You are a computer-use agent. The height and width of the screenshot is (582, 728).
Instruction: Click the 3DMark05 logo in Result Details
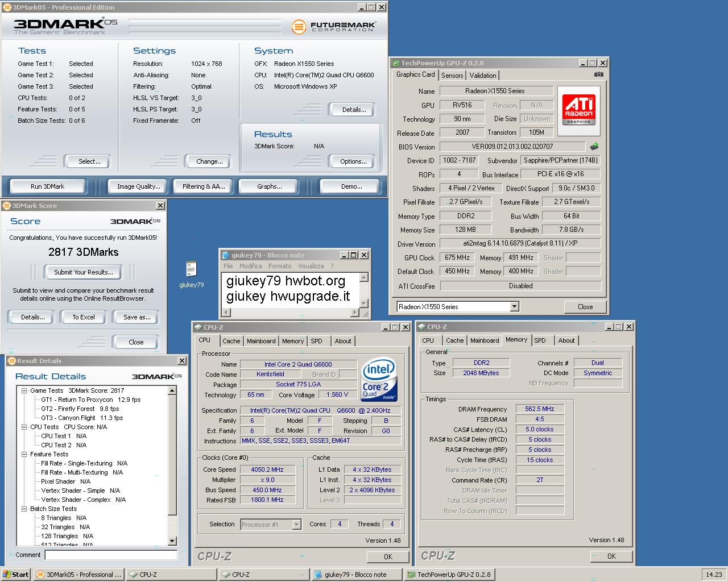coord(157,376)
